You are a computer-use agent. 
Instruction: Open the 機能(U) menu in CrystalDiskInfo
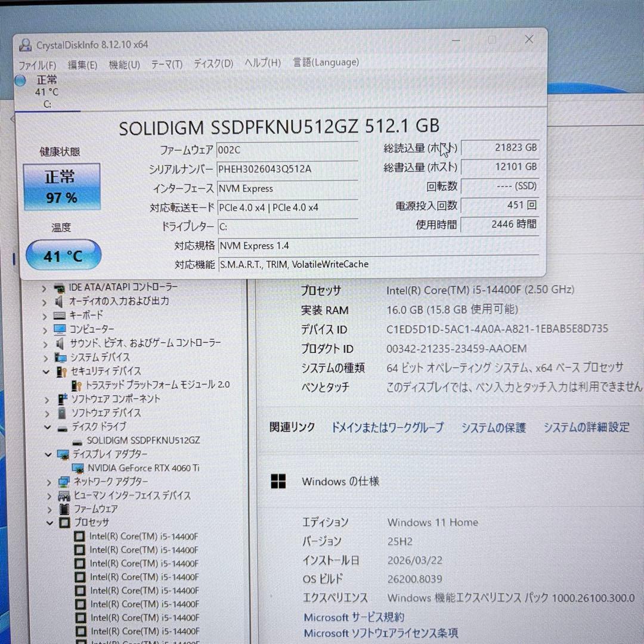click(x=124, y=64)
